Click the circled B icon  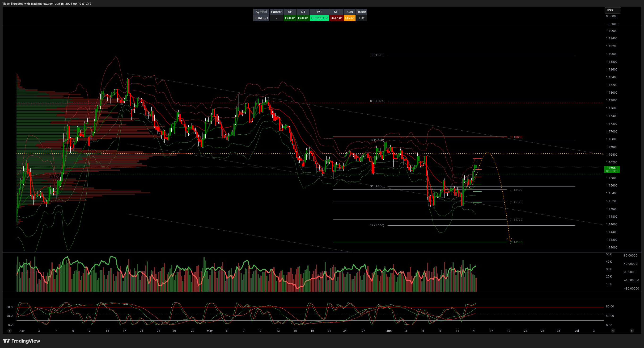[x=632, y=331]
